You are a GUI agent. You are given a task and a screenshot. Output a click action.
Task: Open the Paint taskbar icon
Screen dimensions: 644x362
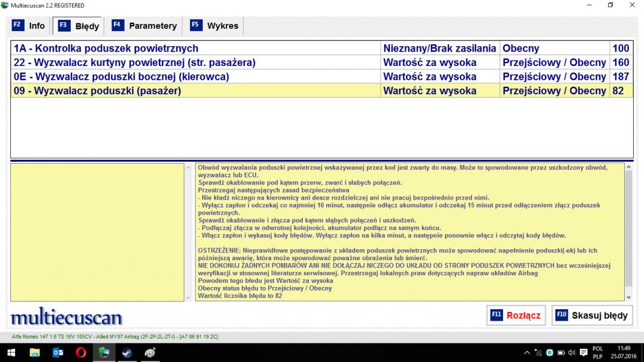coord(150,352)
